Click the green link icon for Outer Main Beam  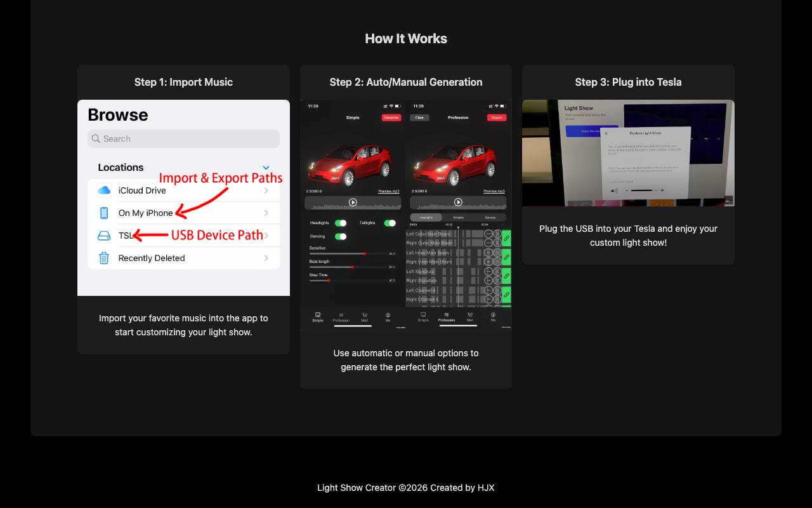click(x=506, y=239)
